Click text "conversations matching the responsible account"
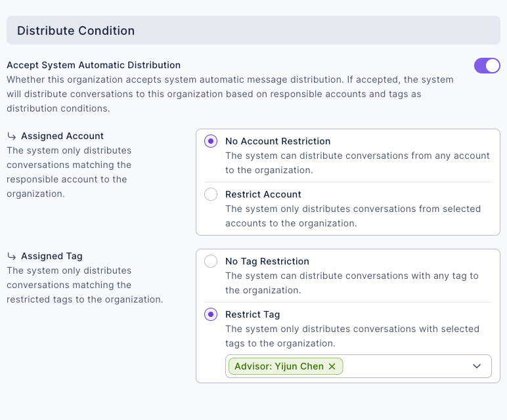The width and height of the screenshot is (507, 420). pos(69,172)
